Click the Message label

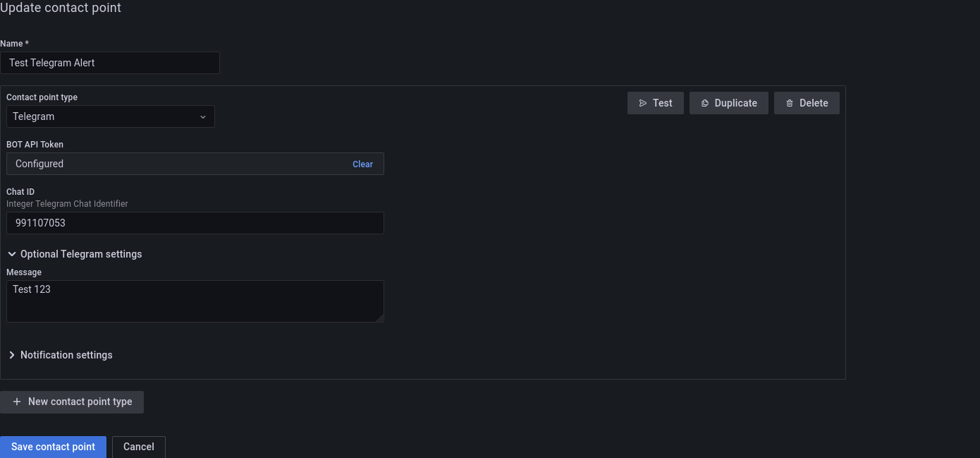[x=24, y=272]
